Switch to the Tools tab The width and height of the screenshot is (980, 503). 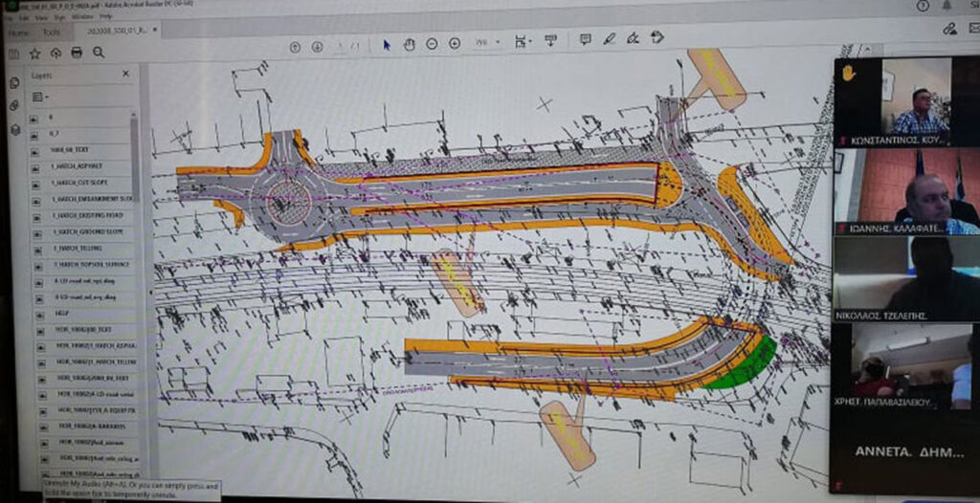pos(52,32)
